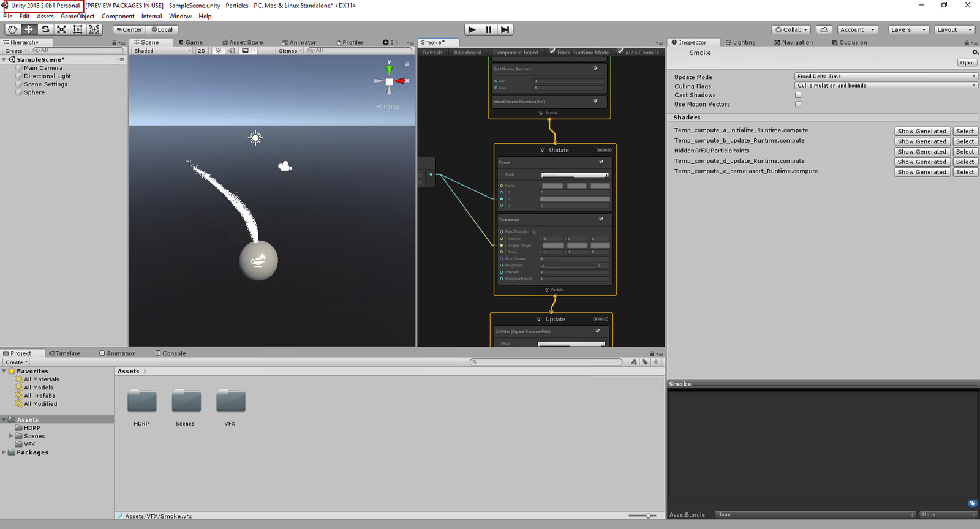The height and width of the screenshot is (529, 980).
Task: Toggle Force Runtime Mode checkbox
Action: tap(552, 52)
